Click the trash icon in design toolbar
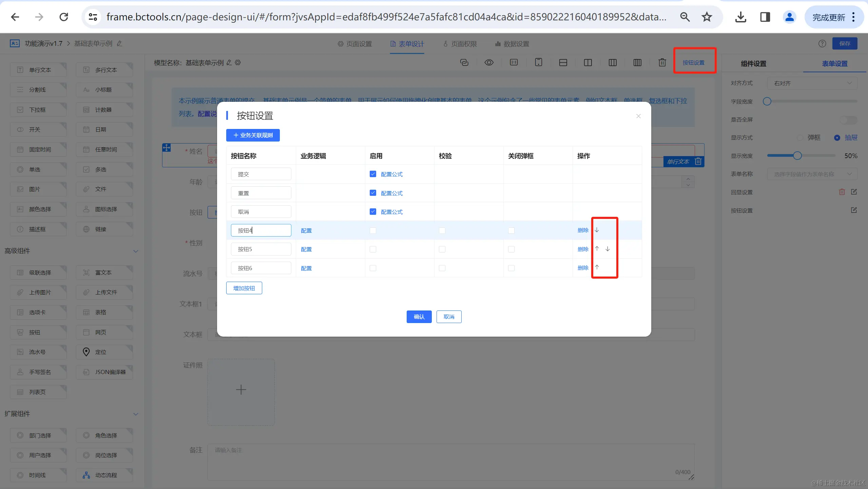Image resolution: width=868 pixels, height=489 pixels. click(x=662, y=62)
